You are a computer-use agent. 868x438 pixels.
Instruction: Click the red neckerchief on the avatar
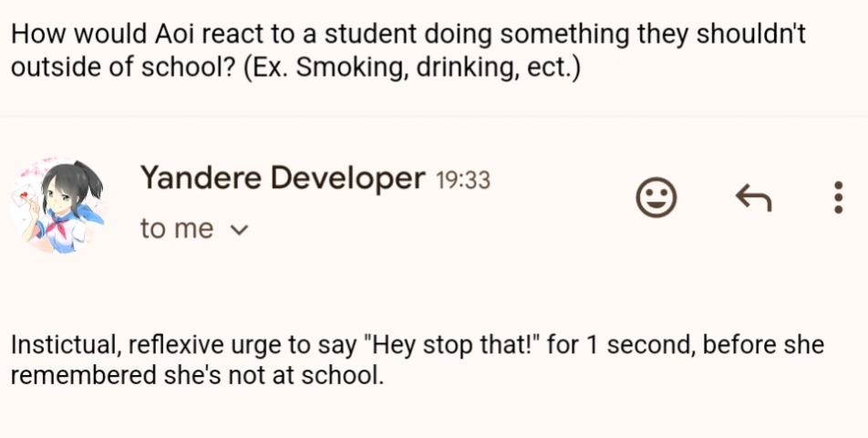click(61, 224)
